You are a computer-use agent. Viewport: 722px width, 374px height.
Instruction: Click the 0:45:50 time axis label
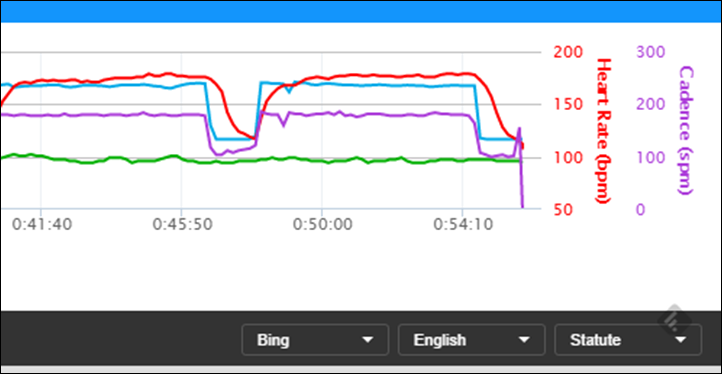(x=182, y=225)
